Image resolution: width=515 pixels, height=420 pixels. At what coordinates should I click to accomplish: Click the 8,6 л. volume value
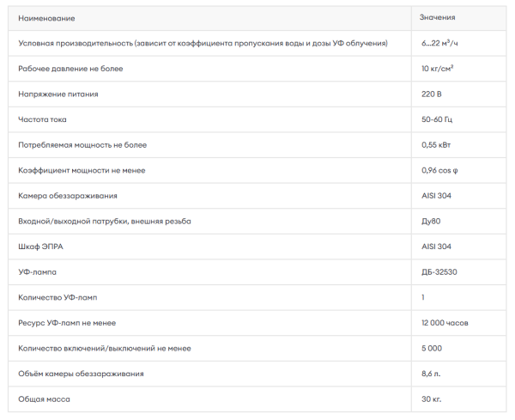click(x=431, y=374)
